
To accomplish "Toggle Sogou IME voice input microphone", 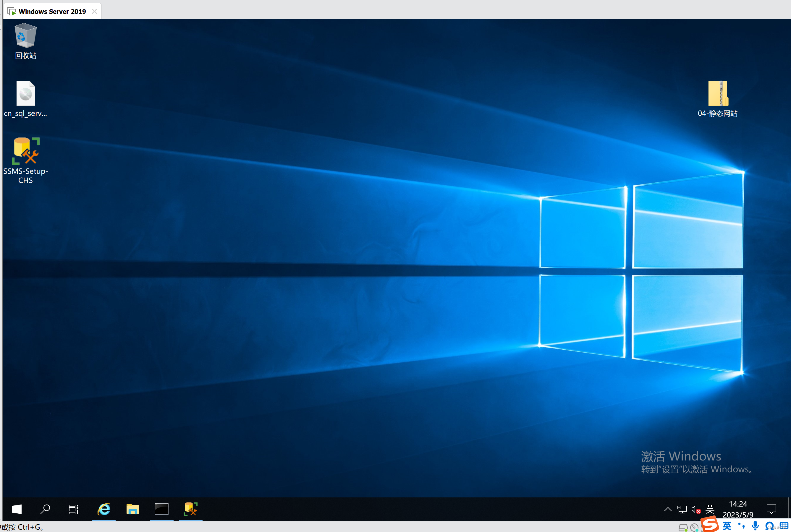I will pos(755,525).
